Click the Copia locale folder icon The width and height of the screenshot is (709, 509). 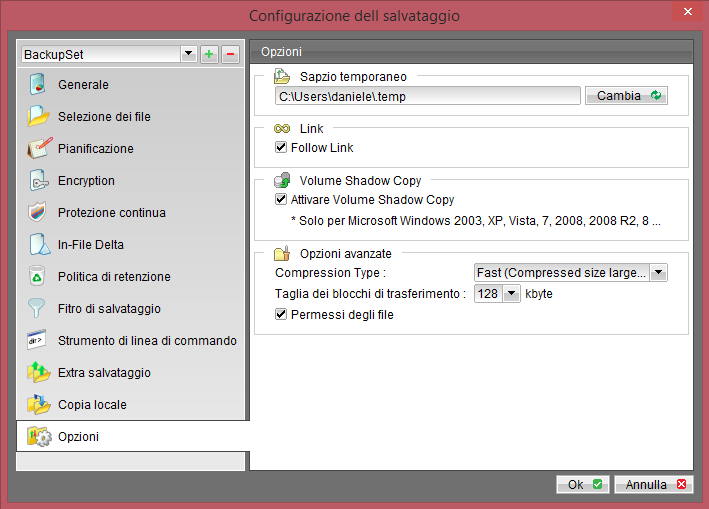(x=38, y=405)
